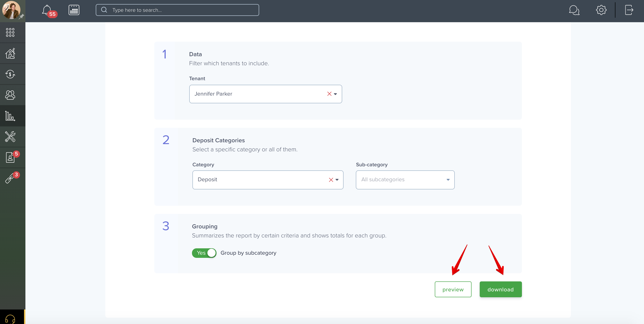
Task: Click the Data section heading
Action: point(195,54)
